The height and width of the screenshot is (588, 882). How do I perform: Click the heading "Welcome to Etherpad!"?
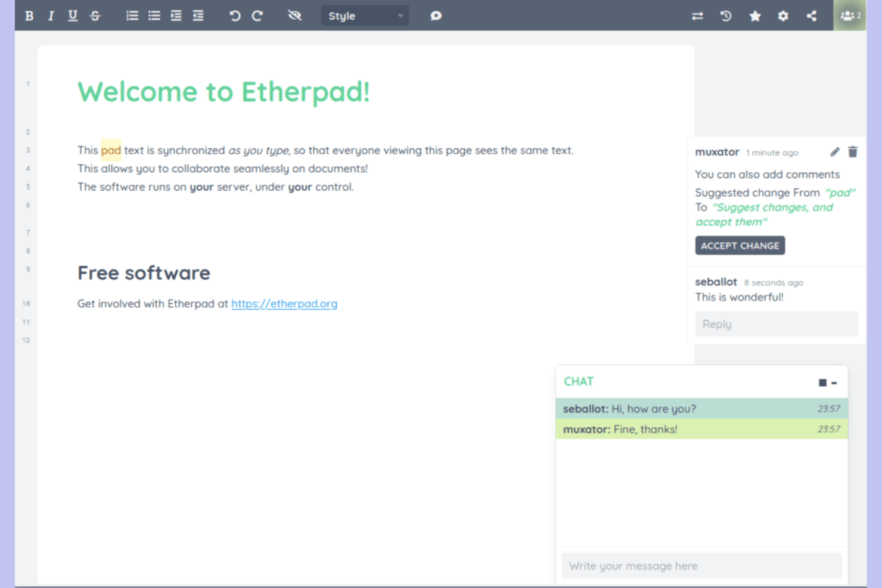coord(223,92)
